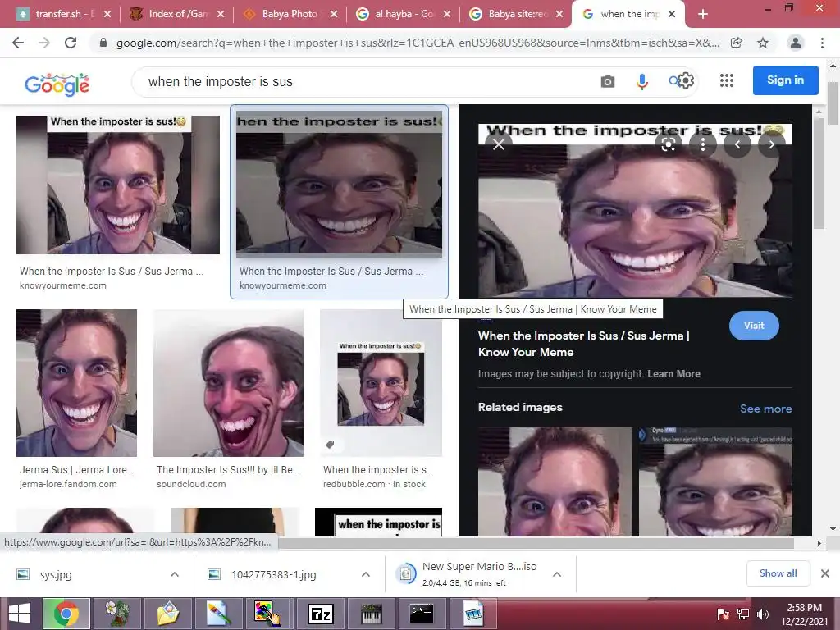Open the Windows Start menu
Screen dimensions: 840x630
click(20, 614)
